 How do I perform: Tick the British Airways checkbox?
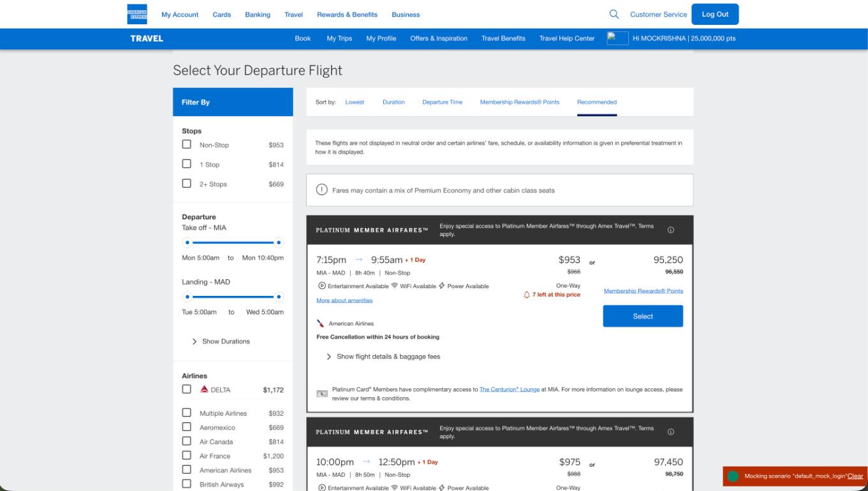(187, 483)
